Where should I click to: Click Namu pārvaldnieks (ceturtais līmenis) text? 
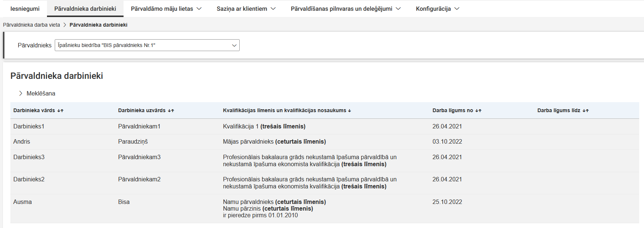tap(274, 202)
